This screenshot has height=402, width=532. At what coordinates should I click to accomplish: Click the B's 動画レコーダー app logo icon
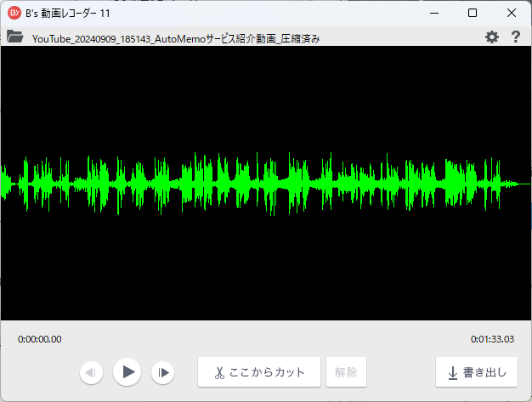(x=14, y=13)
